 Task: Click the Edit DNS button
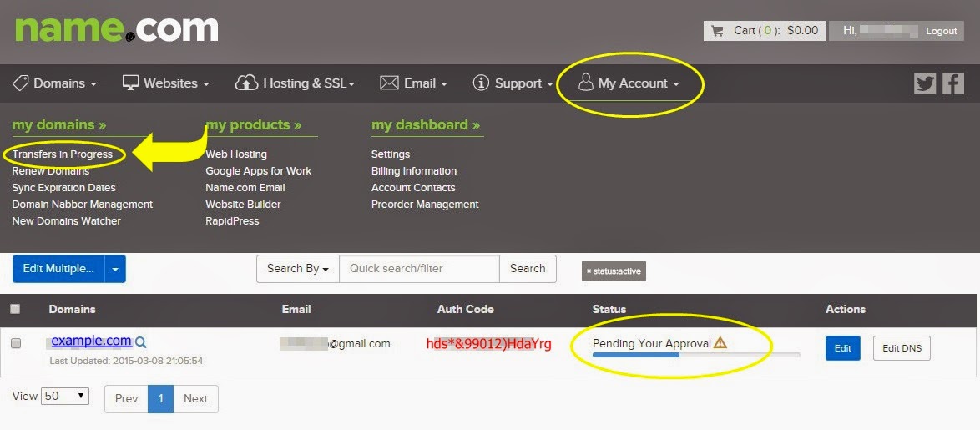coord(902,348)
